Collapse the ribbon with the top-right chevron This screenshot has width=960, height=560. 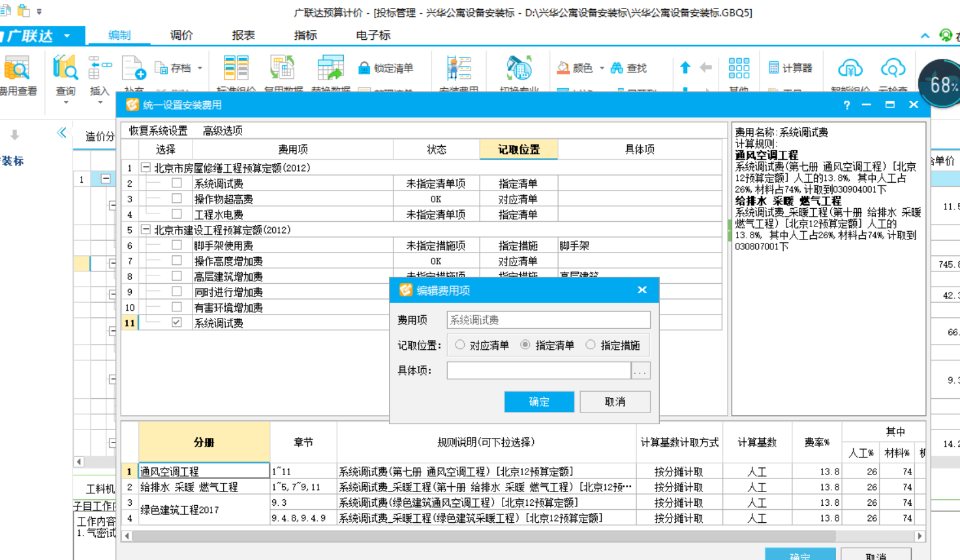click(x=925, y=36)
